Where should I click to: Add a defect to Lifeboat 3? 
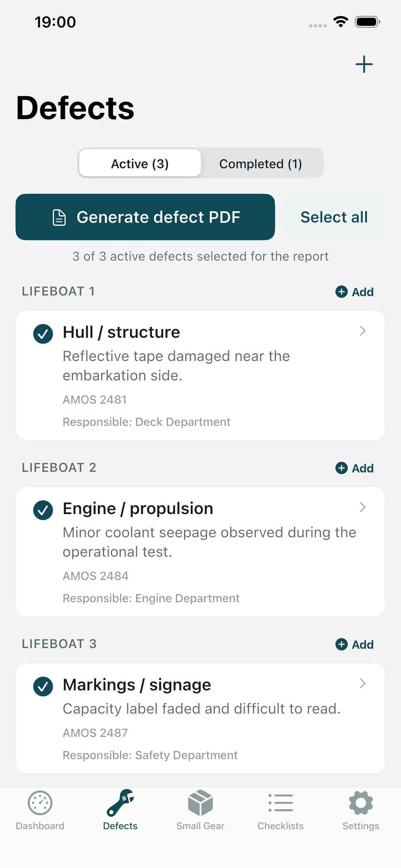point(355,644)
